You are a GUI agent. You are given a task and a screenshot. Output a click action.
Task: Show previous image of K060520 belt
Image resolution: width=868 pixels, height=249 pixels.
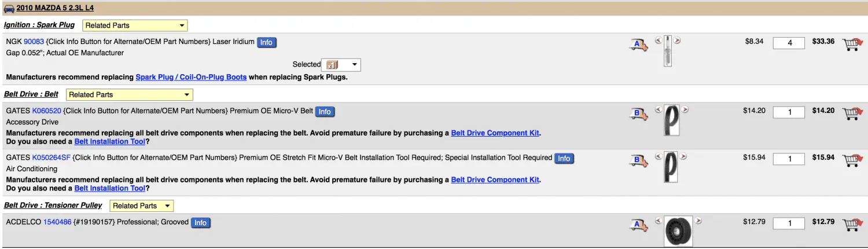click(x=658, y=109)
